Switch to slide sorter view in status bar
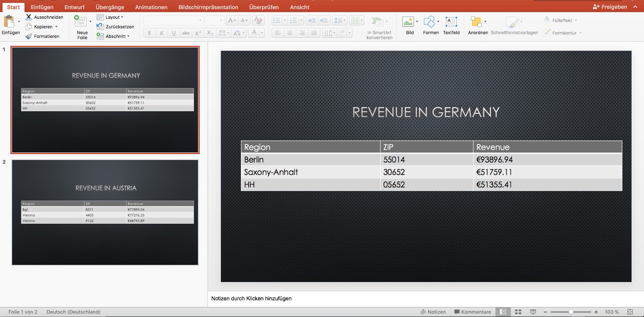The height and width of the screenshot is (317, 644). point(518,312)
